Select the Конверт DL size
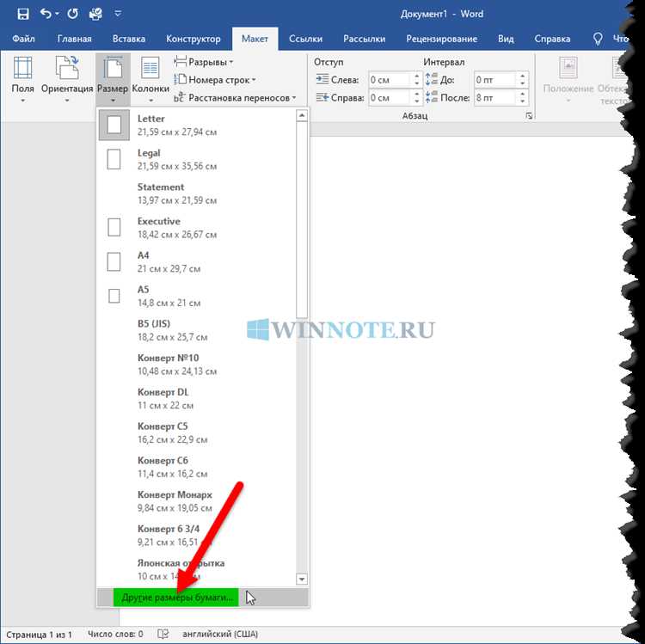The height and width of the screenshot is (644, 645). pyautogui.click(x=197, y=398)
